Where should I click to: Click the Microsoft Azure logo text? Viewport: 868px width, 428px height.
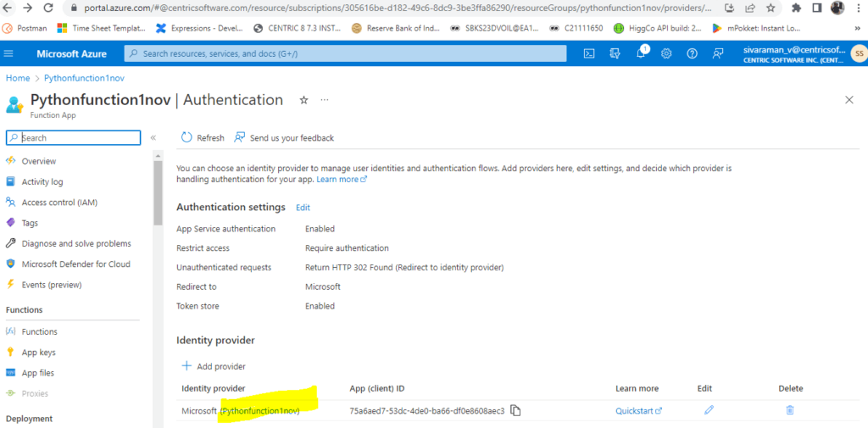72,53
